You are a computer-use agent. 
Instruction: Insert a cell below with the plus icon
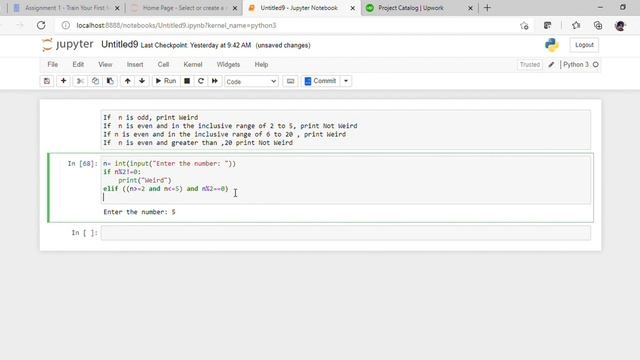point(63,81)
